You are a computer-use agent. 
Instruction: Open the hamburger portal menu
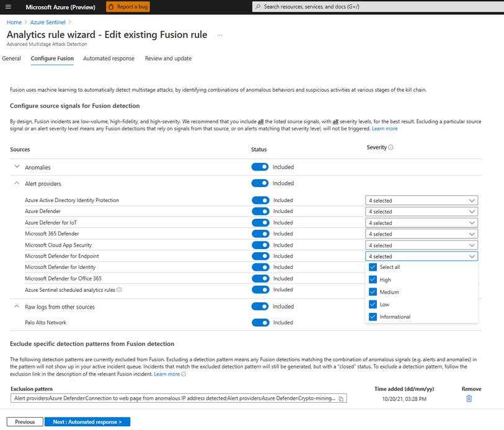tap(8, 7)
